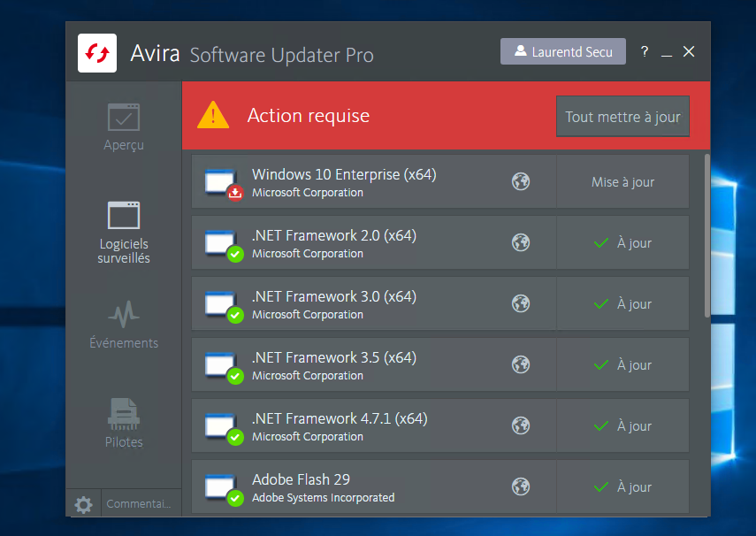Open the Logiciels surveillés section
This screenshot has height=536, width=756.
click(124, 233)
